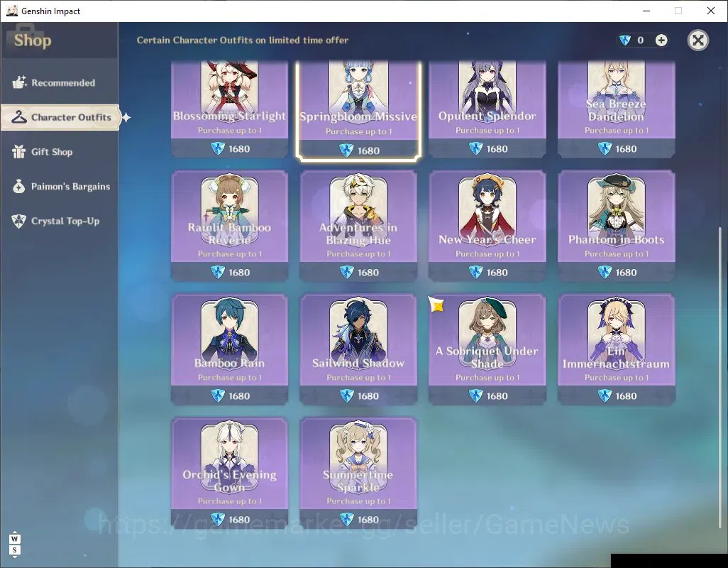The image size is (728, 568).
Task: Click the Genesis Crystal balance icon
Action: (x=625, y=40)
